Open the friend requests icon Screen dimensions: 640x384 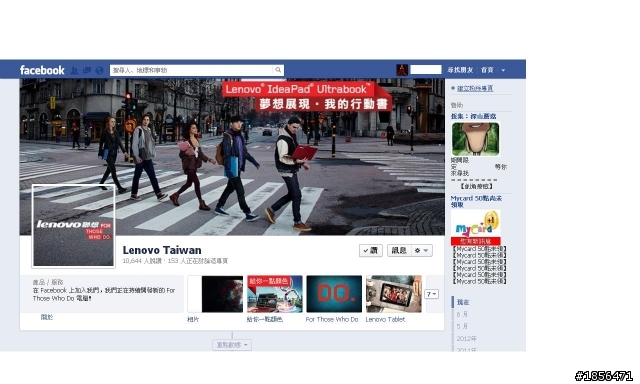[74, 70]
